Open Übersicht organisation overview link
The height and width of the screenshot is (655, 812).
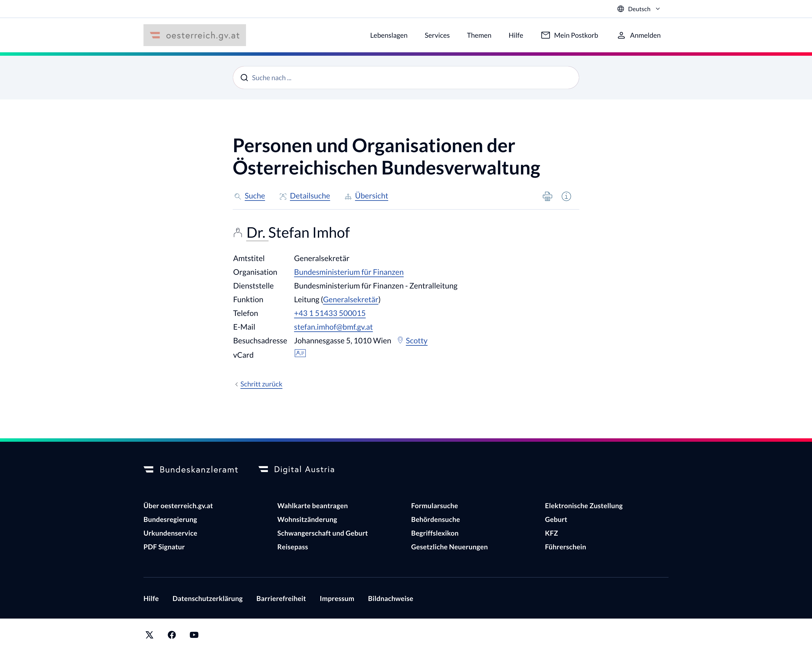(371, 196)
